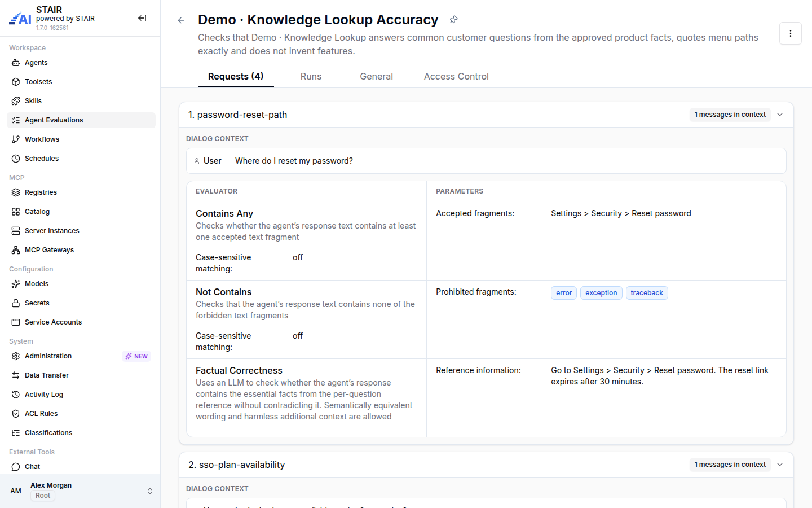
Task: Open Data Transfer
Action: pos(81,375)
